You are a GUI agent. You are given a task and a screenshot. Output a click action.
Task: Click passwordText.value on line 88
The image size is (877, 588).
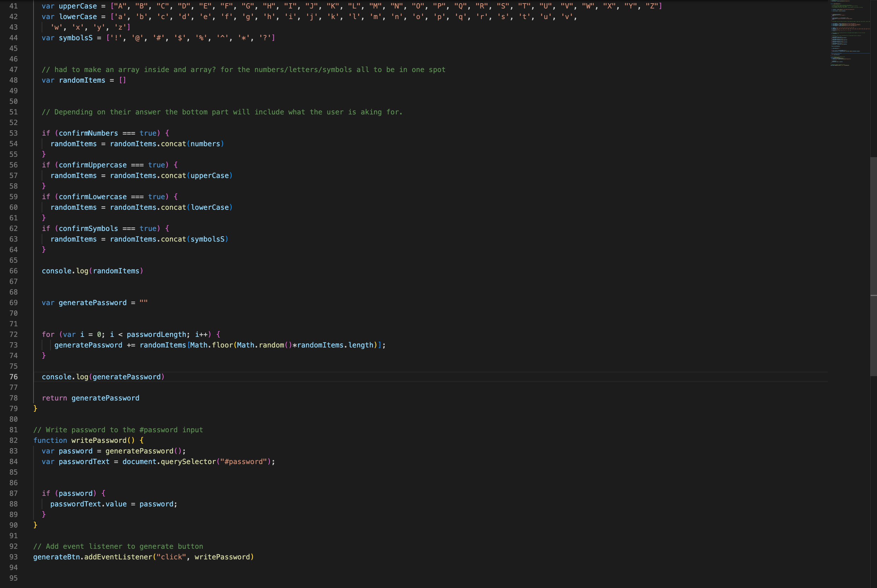click(89, 504)
